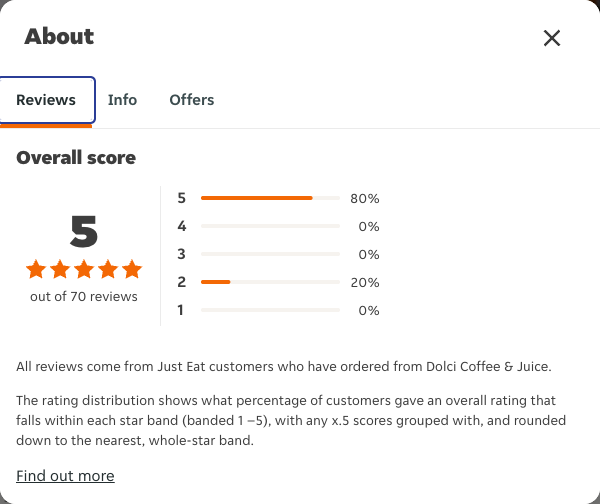Image resolution: width=600 pixels, height=504 pixels.
Task: Click the large overall score number 5
Action: (x=84, y=231)
